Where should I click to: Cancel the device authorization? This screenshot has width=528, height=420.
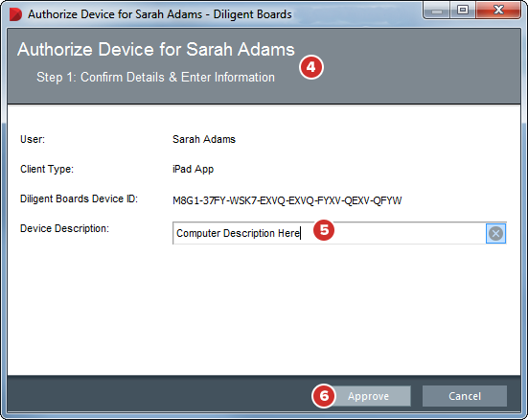465,396
